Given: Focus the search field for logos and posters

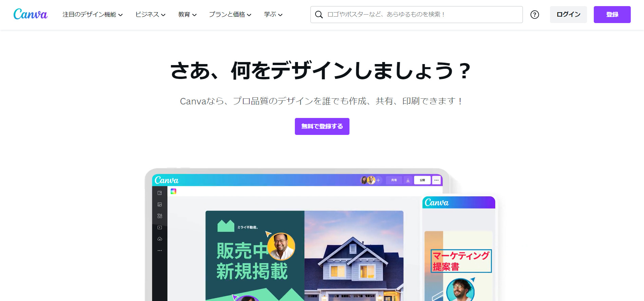Looking at the screenshot, I should click(x=416, y=15).
